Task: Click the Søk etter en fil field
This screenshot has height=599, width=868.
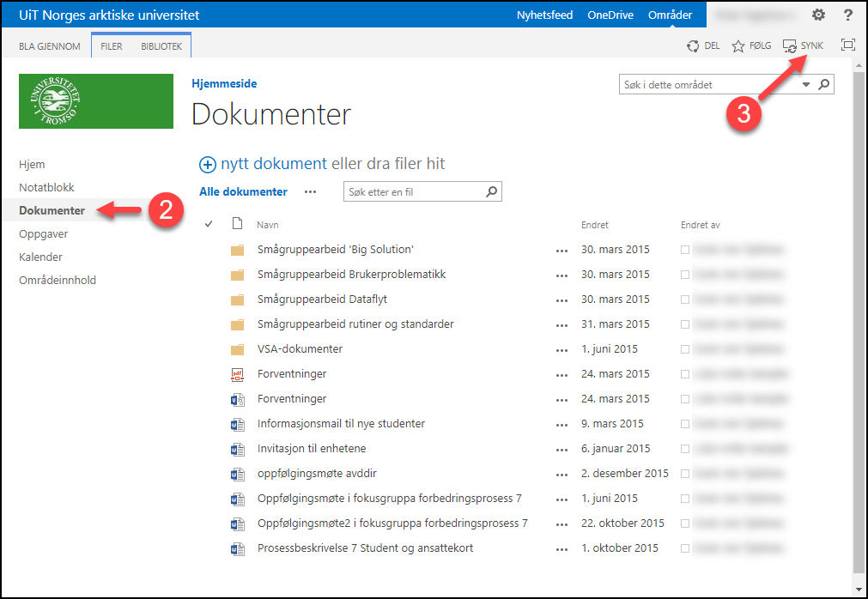Action: [x=412, y=192]
